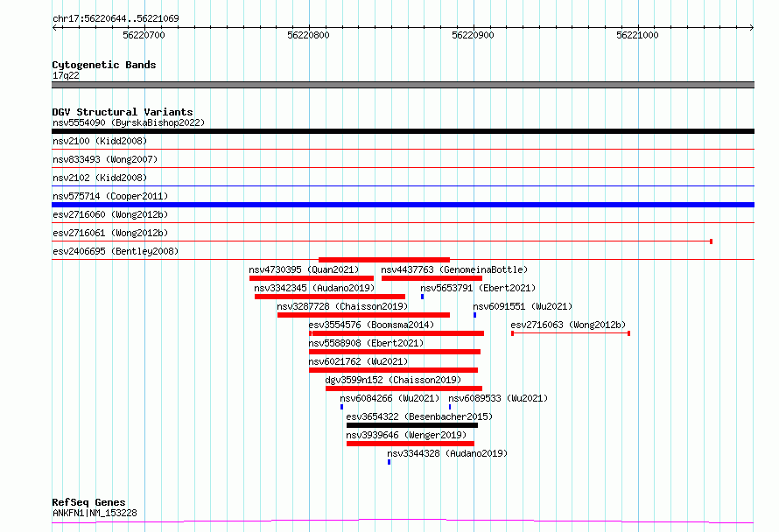Open the ANKFN1|NM_153228 gene label
The image size is (779, 532).
pos(95,513)
